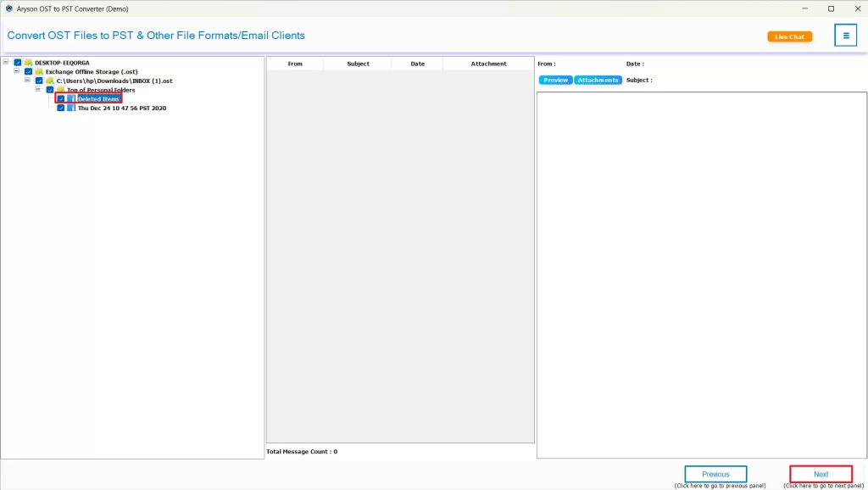The height and width of the screenshot is (490, 868).
Task: Uncheck the Deleted Items checkbox
Action: click(61, 98)
